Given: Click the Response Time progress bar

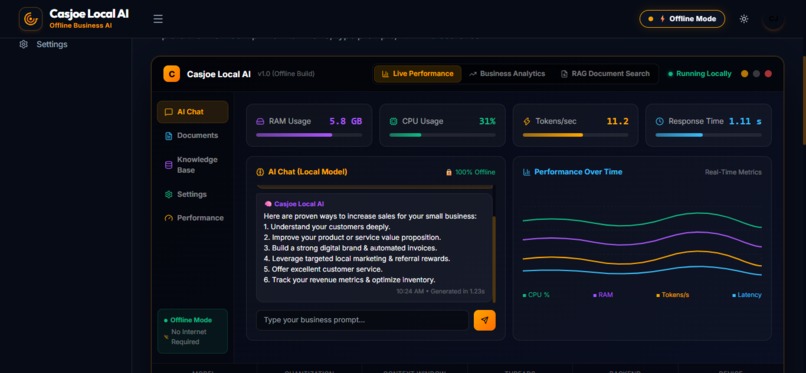Looking at the screenshot, I should [x=708, y=135].
